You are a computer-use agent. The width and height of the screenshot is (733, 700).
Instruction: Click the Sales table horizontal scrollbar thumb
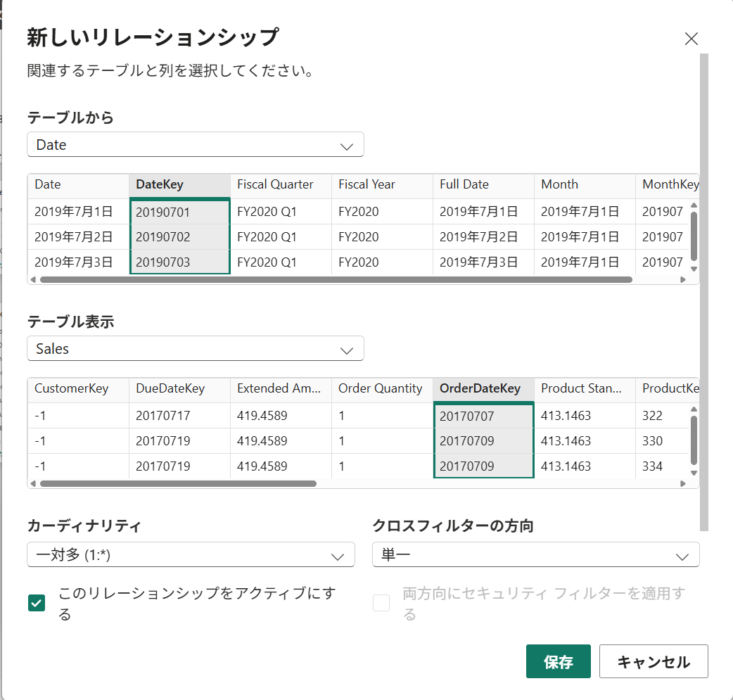tap(178, 483)
